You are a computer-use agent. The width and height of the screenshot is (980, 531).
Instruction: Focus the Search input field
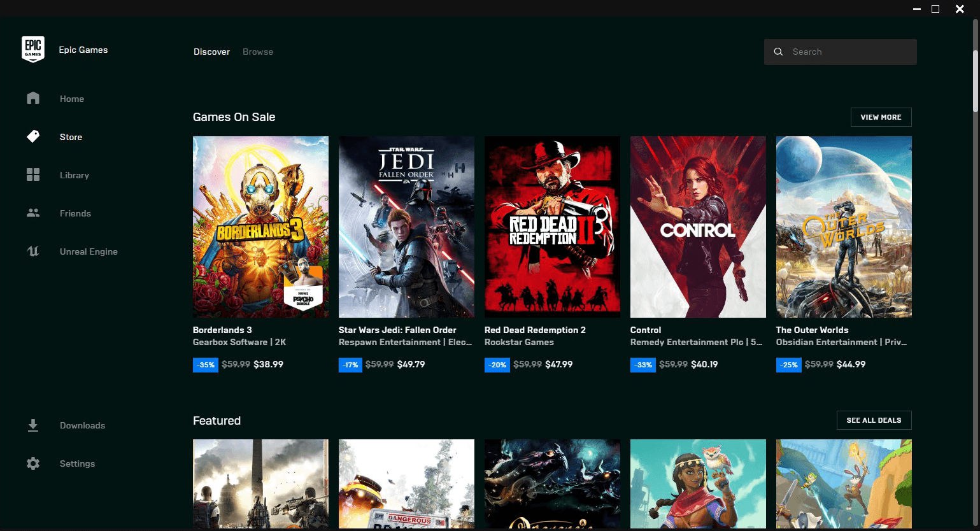click(x=841, y=52)
